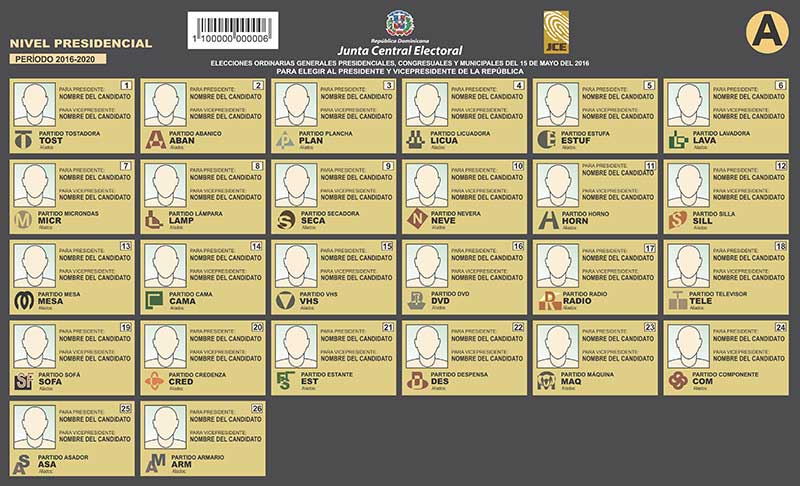
Task: Click the Partido Secadora SECA logo
Action: click(286, 220)
